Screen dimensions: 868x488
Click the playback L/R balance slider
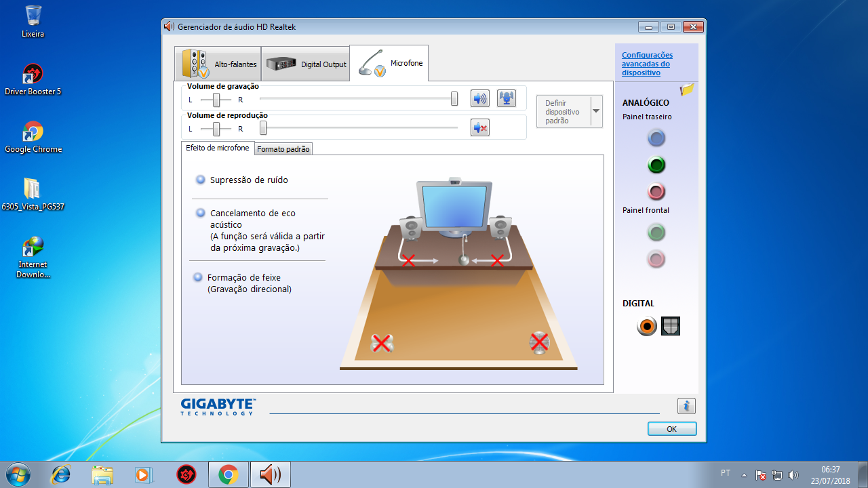[216, 129]
